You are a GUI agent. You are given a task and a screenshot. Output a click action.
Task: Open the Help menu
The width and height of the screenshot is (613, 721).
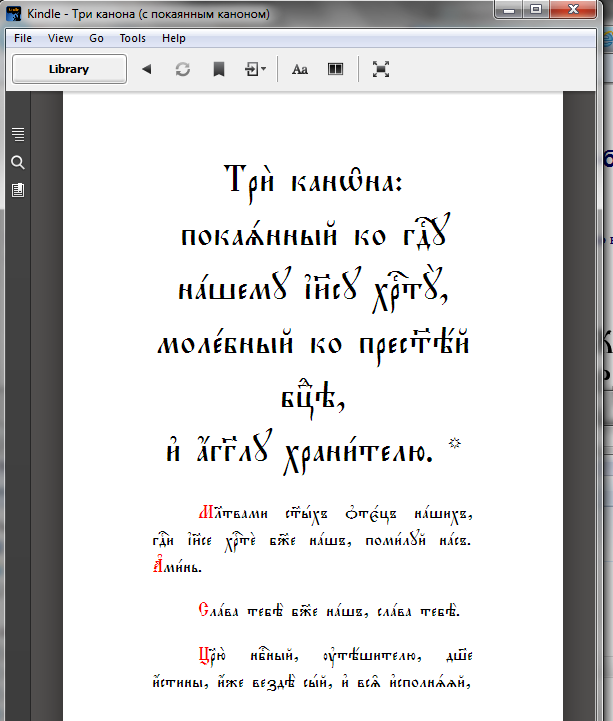pos(174,38)
